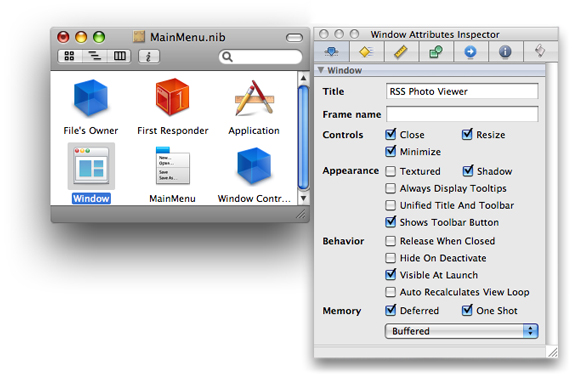Enable Release When Closed
572x380 pixels.
click(390, 241)
